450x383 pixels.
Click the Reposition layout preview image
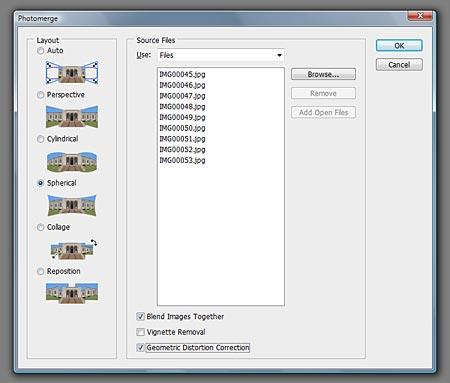72,293
